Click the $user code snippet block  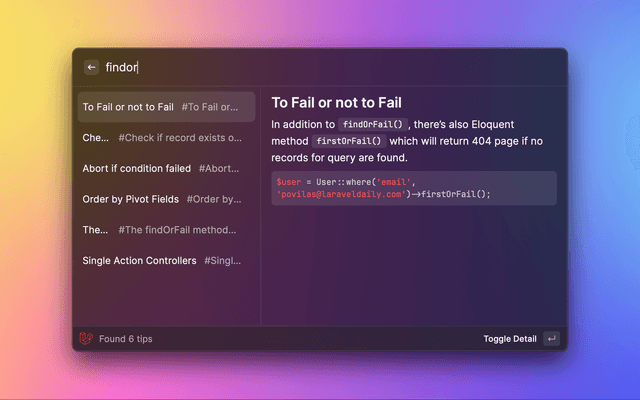click(x=414, y=188)
